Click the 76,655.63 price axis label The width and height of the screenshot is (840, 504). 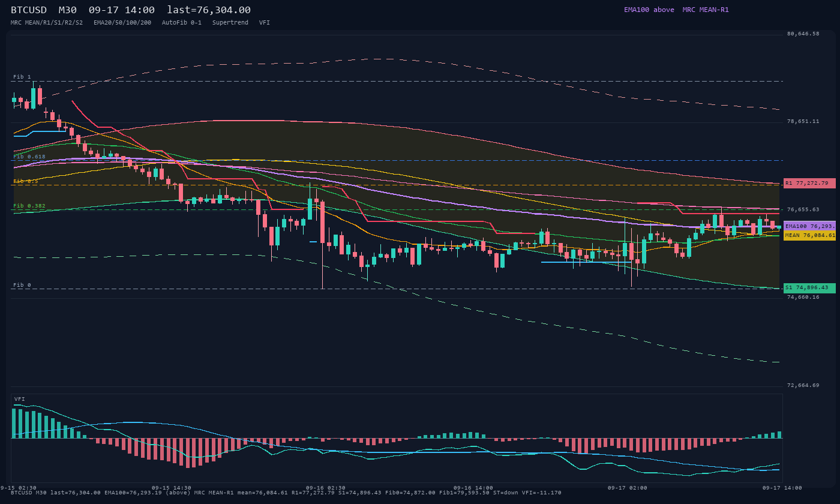[x=803, y=209]
